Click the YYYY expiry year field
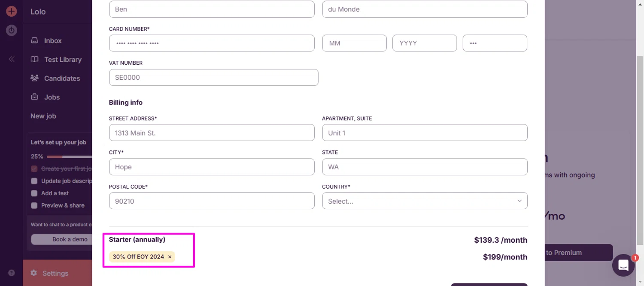 click(x=425, y=43)
